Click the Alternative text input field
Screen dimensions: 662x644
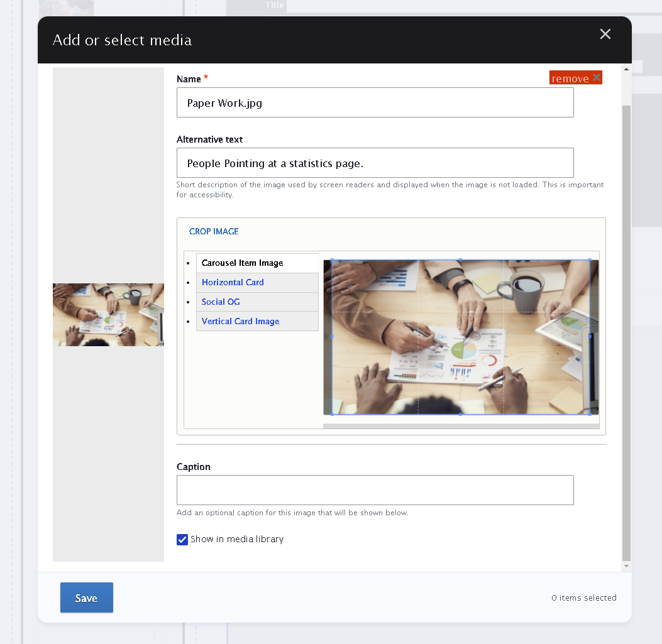point(375,163)
